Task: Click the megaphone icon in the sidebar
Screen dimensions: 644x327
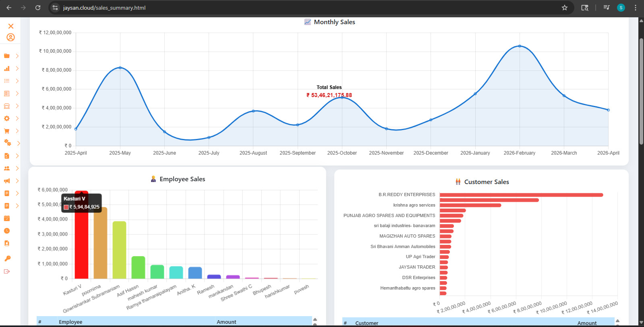Action: tap(7, 181)
